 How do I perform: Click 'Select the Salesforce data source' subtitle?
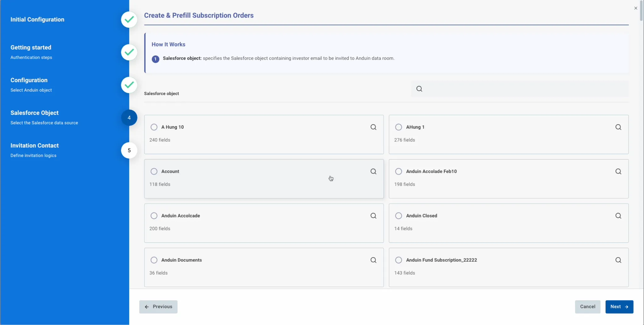44,123
